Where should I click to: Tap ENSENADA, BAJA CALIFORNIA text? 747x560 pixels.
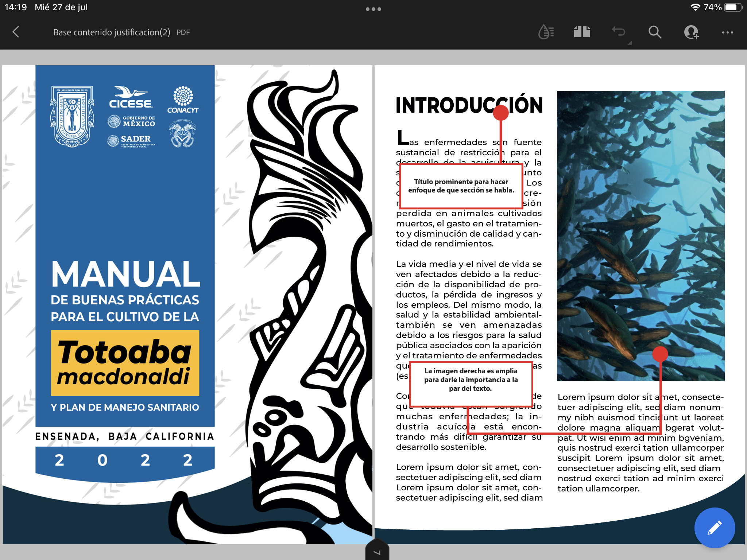tap(125, 436)
